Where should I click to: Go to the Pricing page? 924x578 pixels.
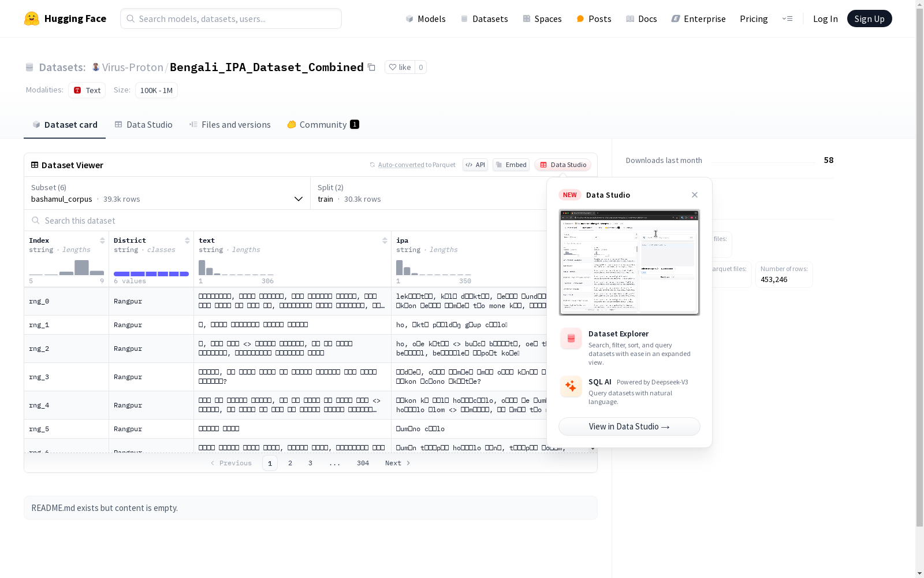coord(754,18)
